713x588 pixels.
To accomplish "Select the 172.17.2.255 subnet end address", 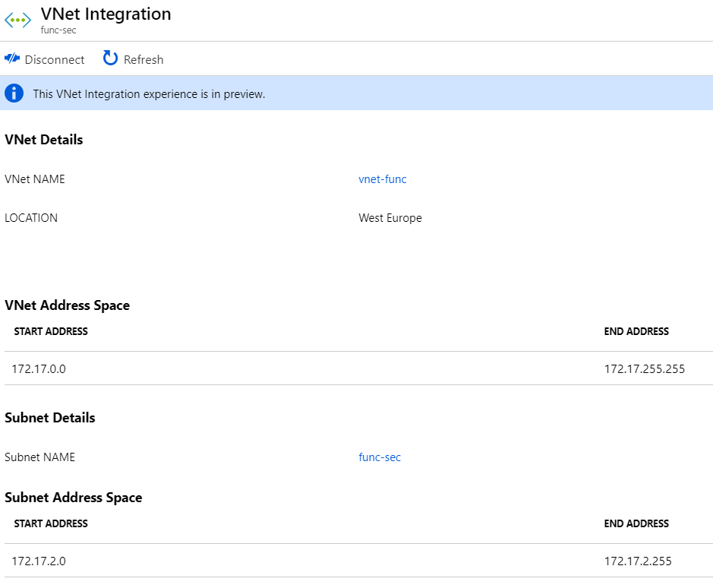I will [x=638, y=561].
